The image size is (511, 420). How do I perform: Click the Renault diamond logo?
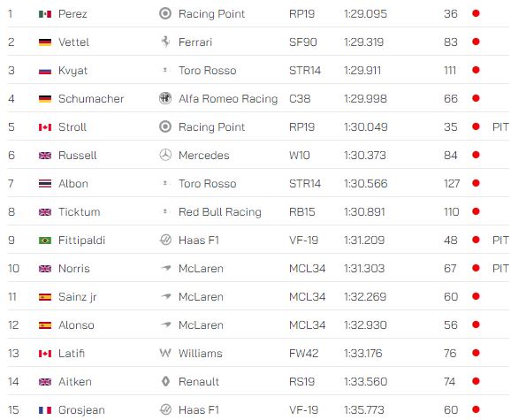(x=165, y=381)
